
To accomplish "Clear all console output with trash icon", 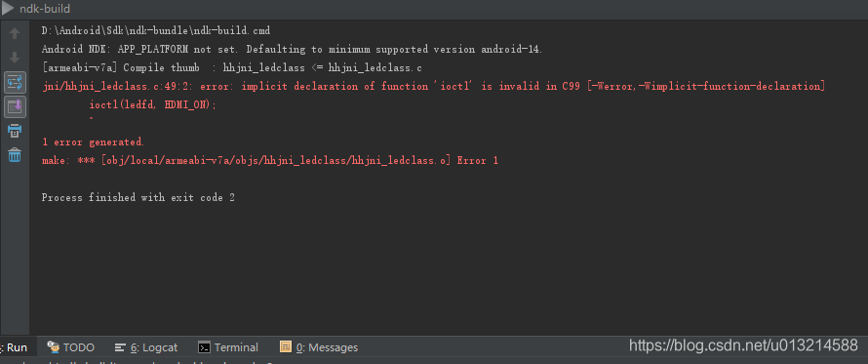I will point(15,154).
